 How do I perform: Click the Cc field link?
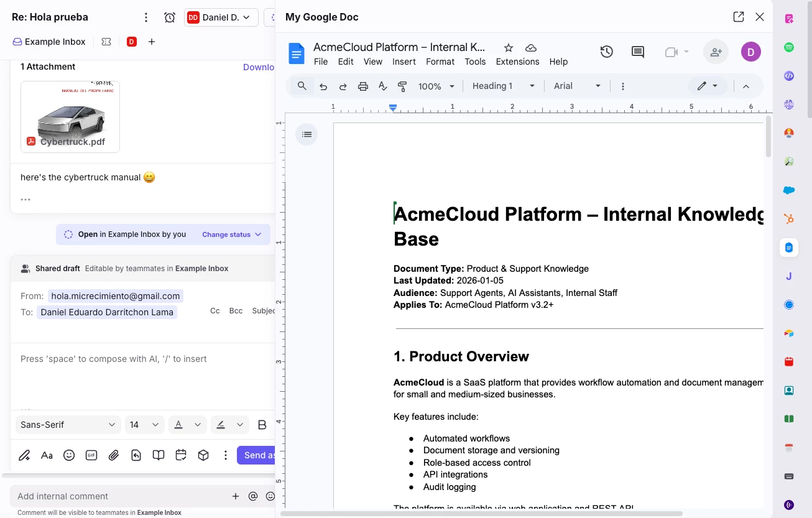pyautogui.click(x=215, y=310)
